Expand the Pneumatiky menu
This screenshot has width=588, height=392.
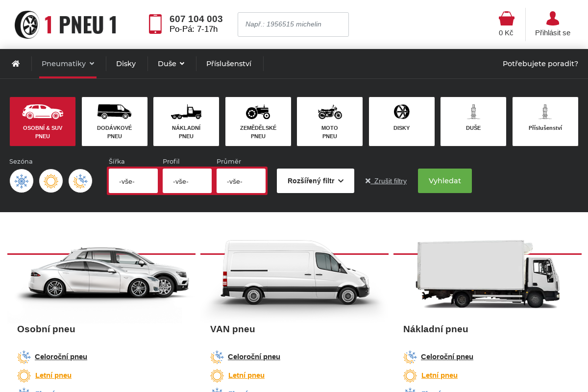(x=68, y=64)
